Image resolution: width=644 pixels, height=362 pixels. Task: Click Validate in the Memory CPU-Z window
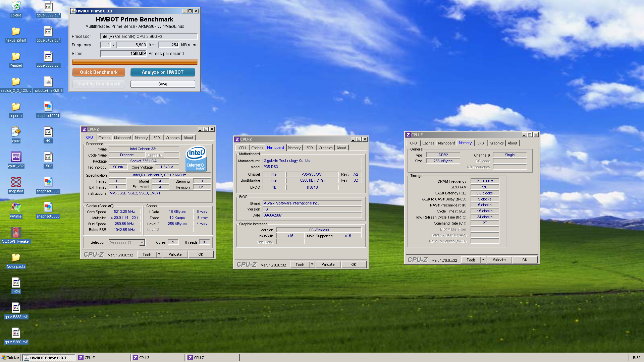point(499,260)
